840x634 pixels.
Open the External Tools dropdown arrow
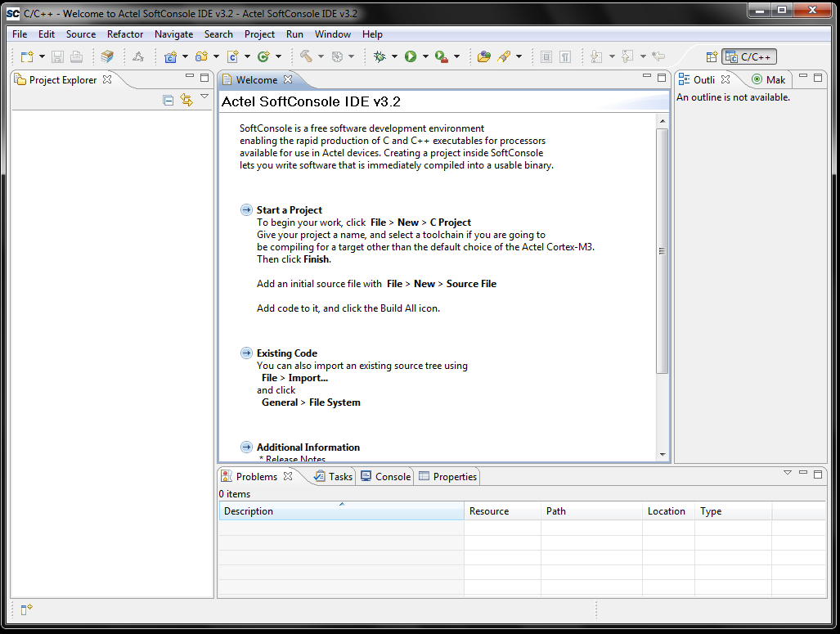click(x=457, y=56)
